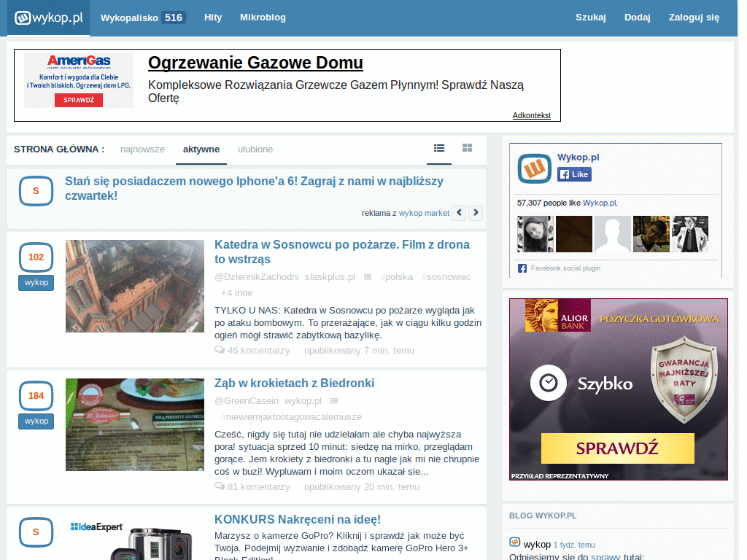Viewport: 747px width, 560px height.
Task: Click the #sosnowiec tag
Action: [446, 277]
